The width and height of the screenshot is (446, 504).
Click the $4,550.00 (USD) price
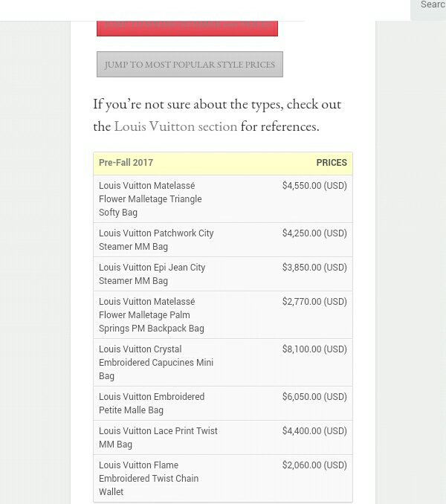314,186
